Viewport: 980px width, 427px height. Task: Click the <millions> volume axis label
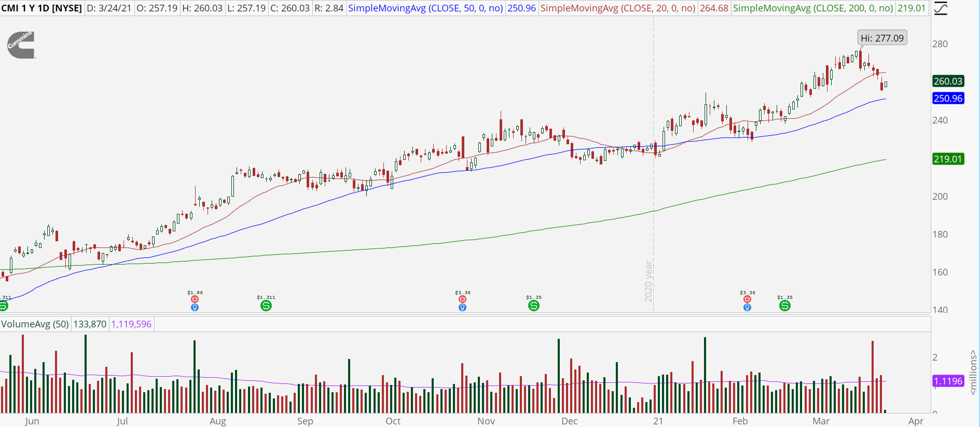pos(973,371)
